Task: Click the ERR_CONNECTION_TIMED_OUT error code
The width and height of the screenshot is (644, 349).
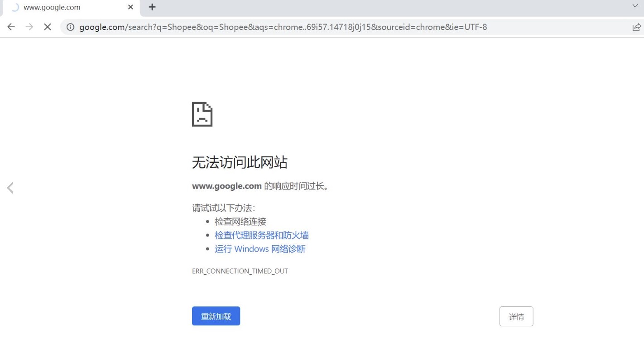Action: [240, 271]
